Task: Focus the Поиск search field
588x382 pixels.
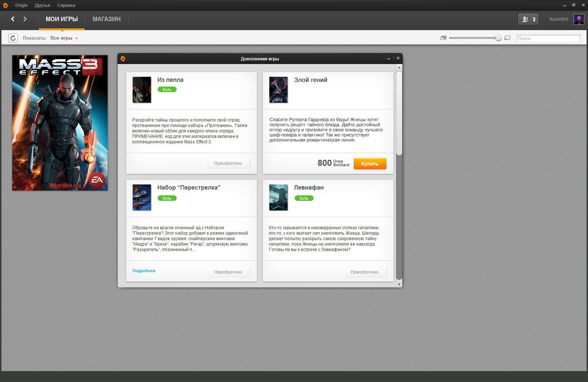Action: pyautogui.click(x=548, y=38)
